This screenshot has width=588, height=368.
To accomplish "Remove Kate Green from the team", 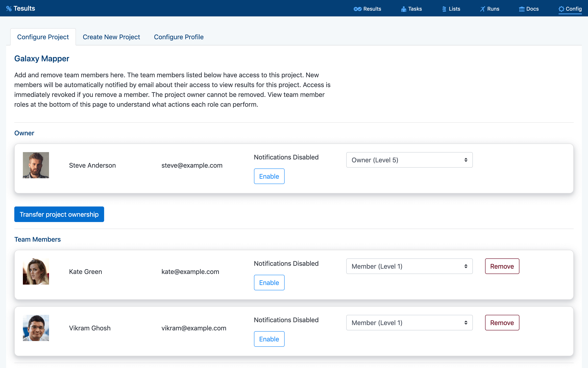I will (x=502, y=266).
